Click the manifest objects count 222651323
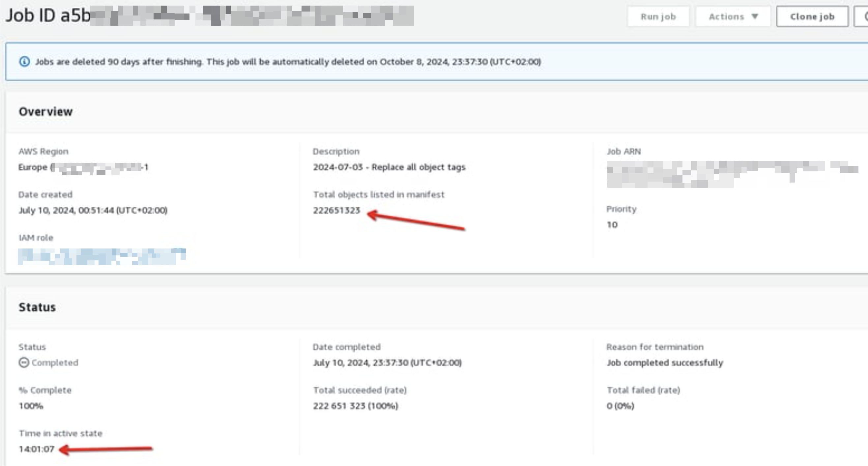 tap(336, 210)
